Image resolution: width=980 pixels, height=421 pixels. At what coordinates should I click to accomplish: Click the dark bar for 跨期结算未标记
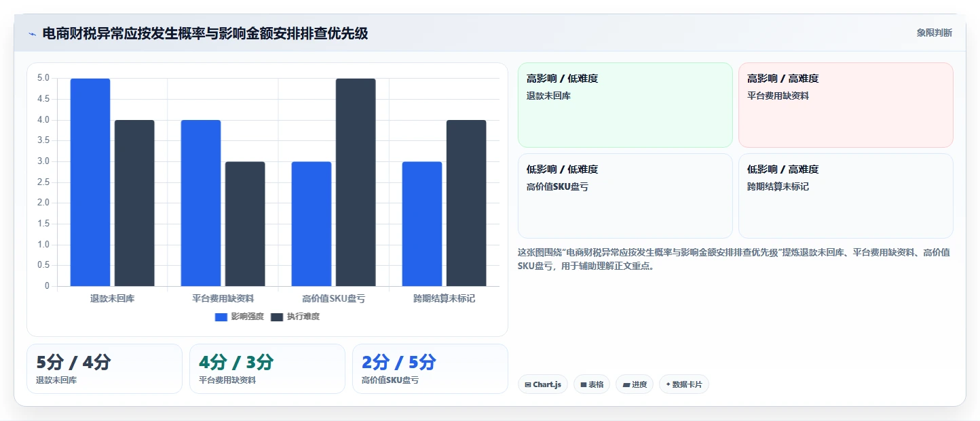click(466, 203)
